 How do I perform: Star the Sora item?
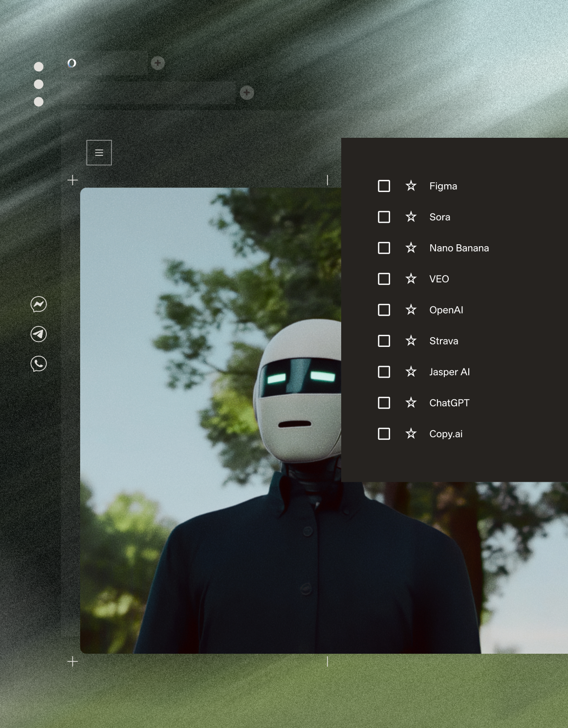[x=411, y=216]
